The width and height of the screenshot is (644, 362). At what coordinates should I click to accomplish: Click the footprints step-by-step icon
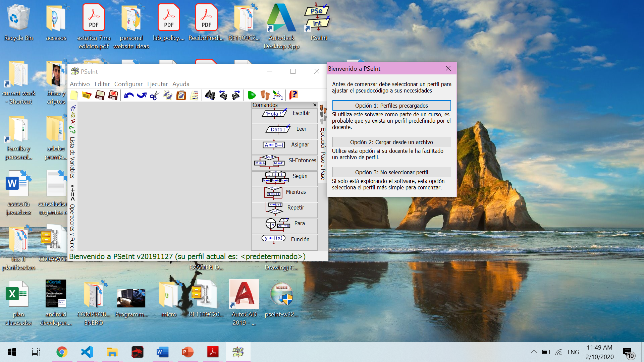[265, 96]
